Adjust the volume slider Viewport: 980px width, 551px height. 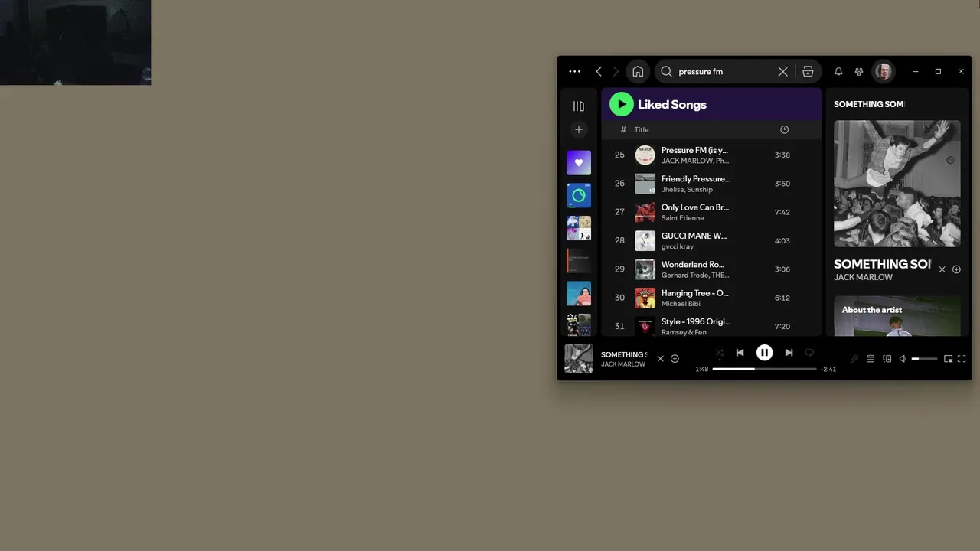point(924,359)
